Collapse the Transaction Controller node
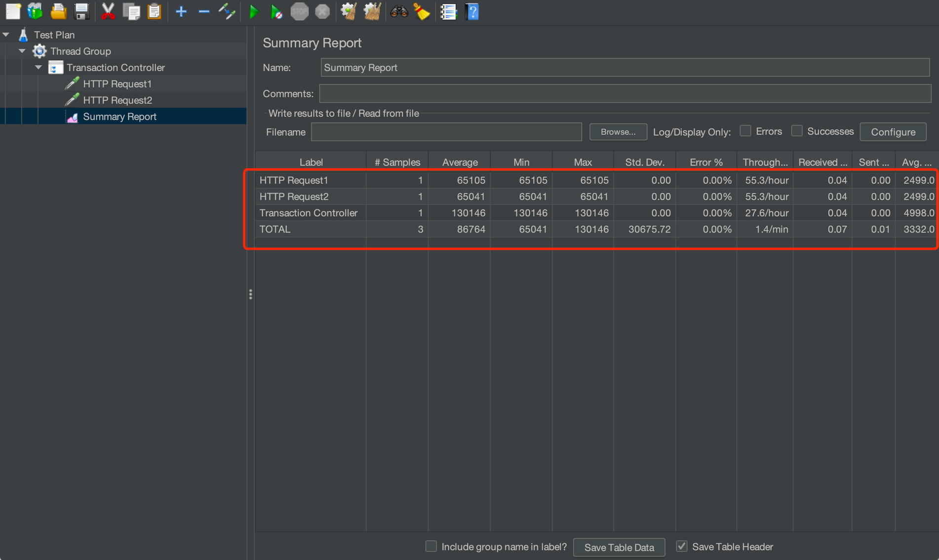This screenshot has height=560, width=939. coord(39,67)
